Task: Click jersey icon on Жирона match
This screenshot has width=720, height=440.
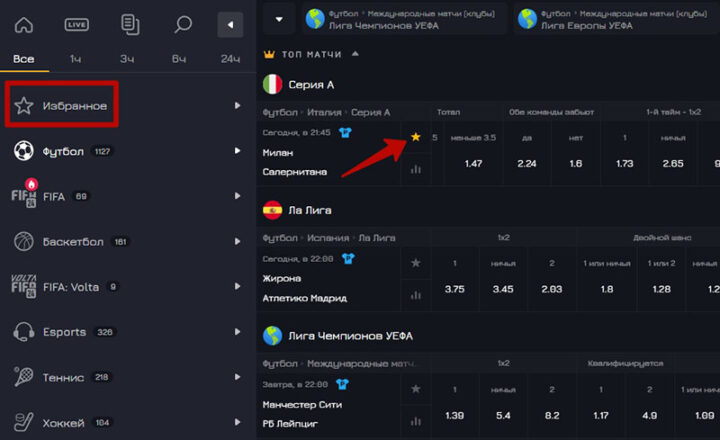Action: coord(349,259)
